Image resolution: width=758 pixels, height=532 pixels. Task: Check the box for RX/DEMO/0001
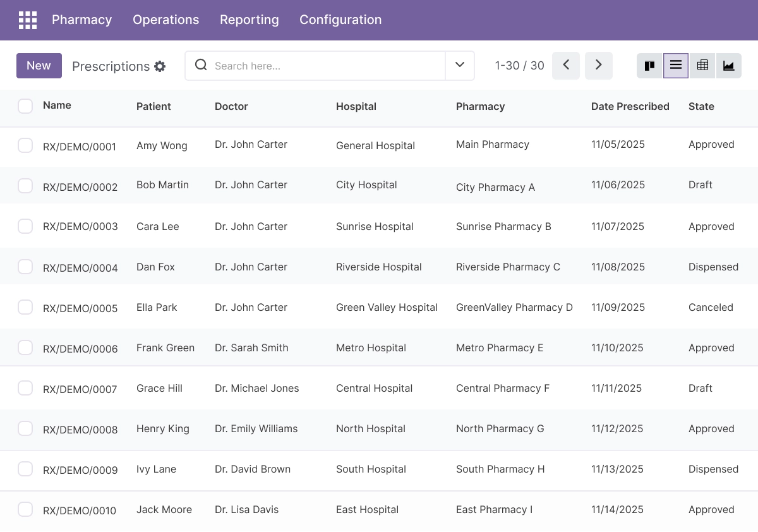pyautogui.click(x=25, y=145)
